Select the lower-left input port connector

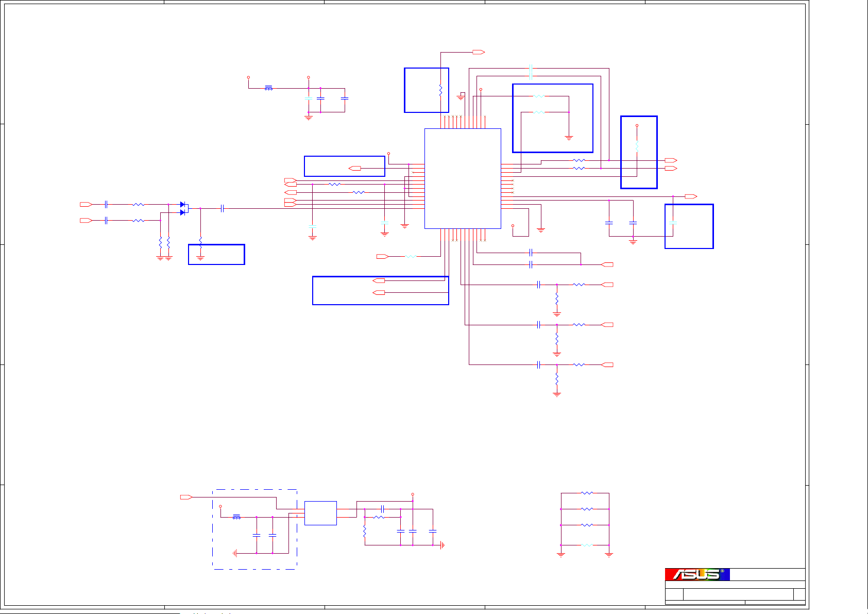click(86, 221)
